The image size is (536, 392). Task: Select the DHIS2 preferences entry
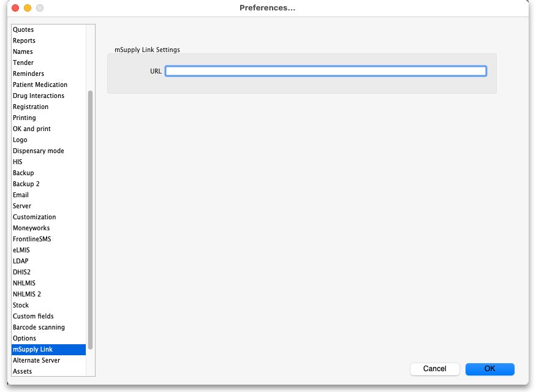(x=23, y=272)
